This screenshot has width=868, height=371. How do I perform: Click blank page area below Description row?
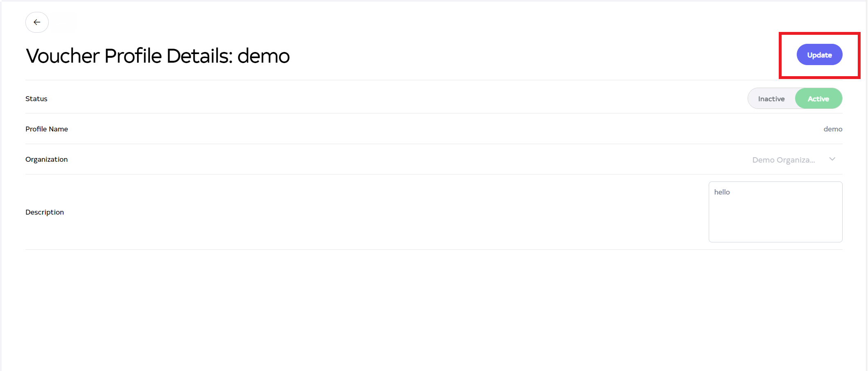tap(409, 307)
